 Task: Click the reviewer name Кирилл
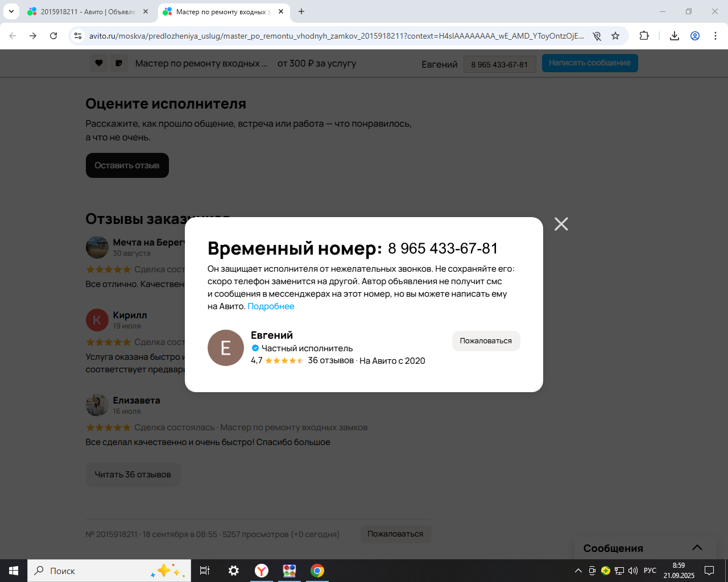[x=130, y=315]
